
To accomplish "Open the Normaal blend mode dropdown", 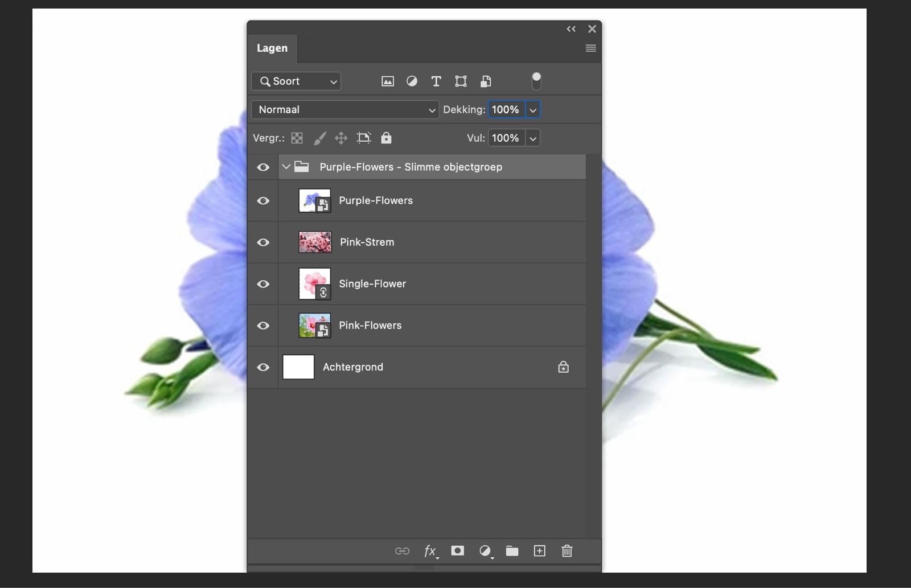I will click(345, 110).
